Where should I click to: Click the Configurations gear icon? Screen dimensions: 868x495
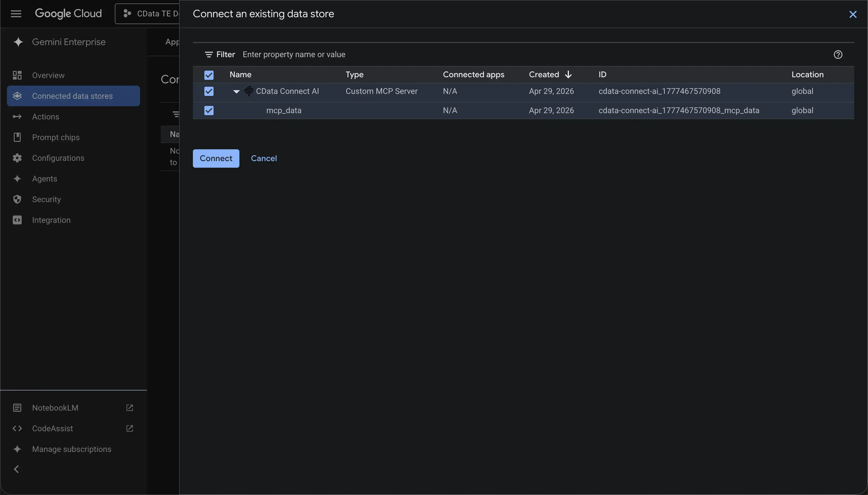[17, 158]
